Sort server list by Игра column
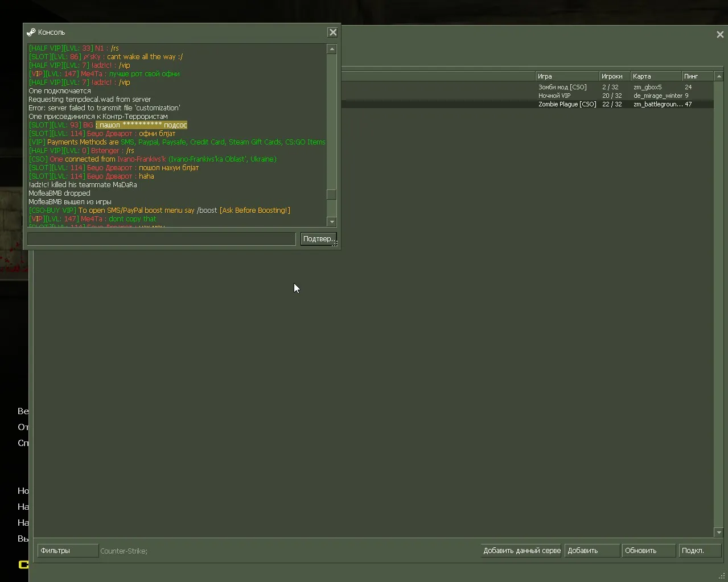This screenshot has height=582, width=728. [x=567, y=76]
